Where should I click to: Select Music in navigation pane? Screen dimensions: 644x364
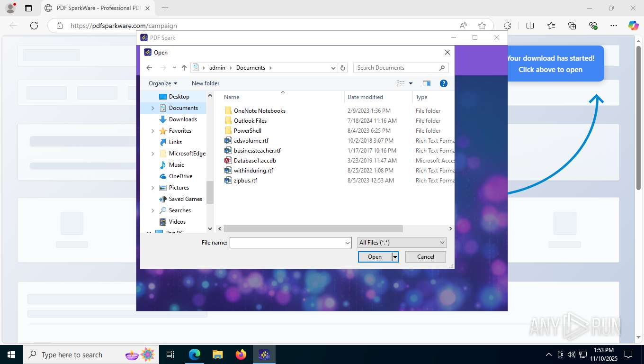click(x=176, y=165)
